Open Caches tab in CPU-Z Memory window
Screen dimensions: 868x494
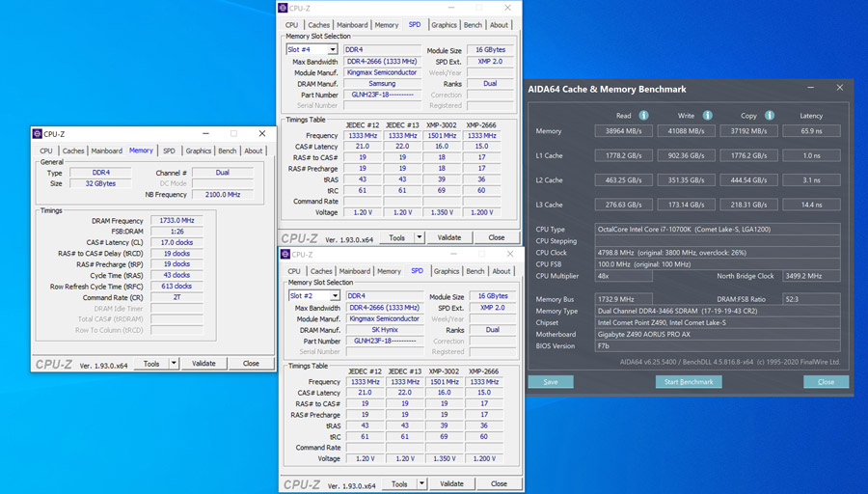73,151
